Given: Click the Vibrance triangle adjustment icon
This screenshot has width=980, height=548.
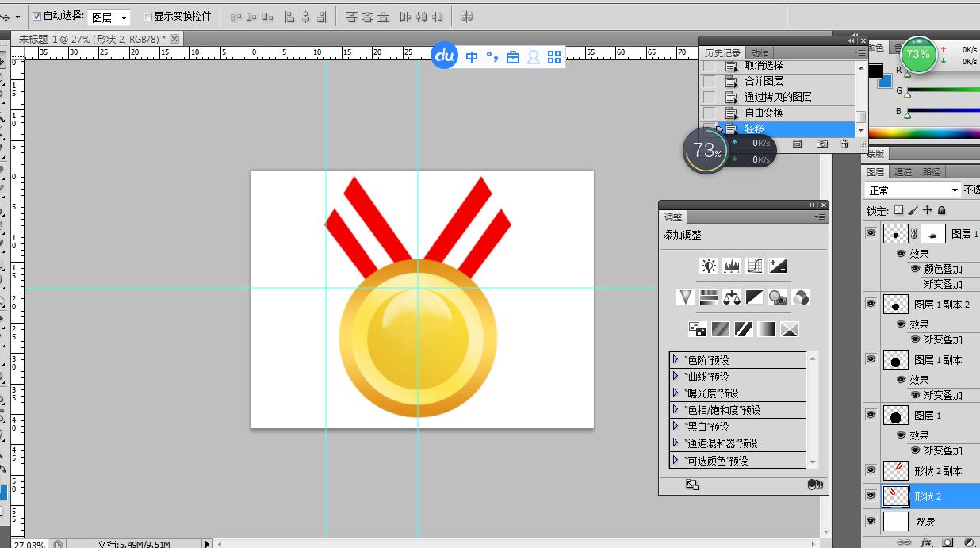Looking at the screenshot, I should tap(686, 298).
